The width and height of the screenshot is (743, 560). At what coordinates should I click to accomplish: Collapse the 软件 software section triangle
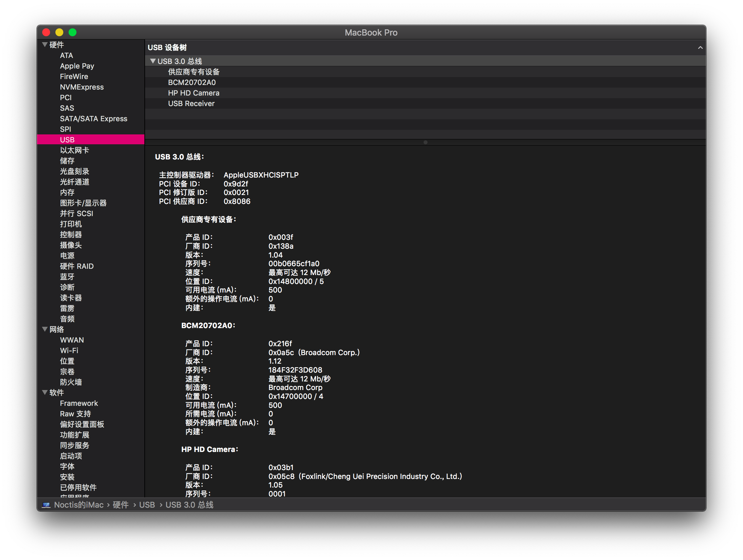pos(45,392)
